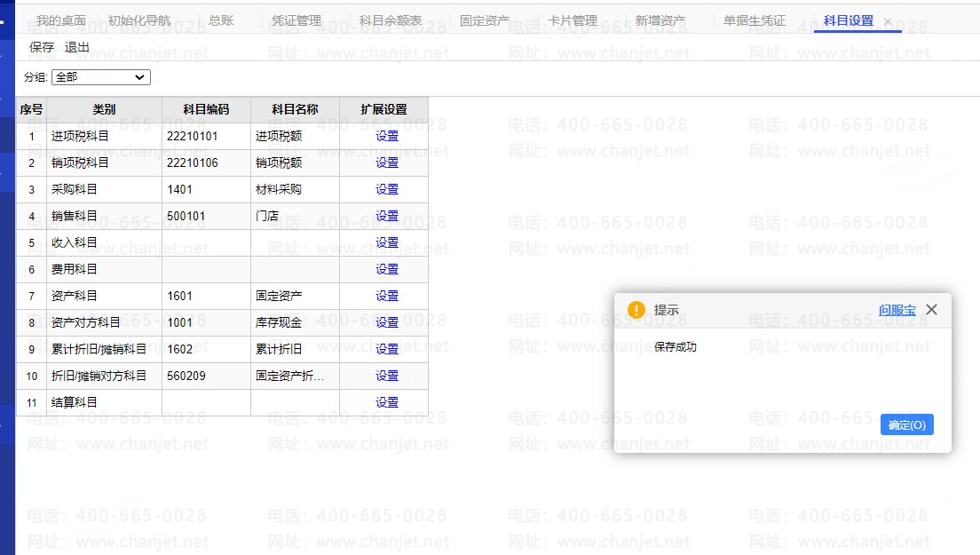Screen dimensions: 980x555
Task: Click 设置 link for 进项税科目 row
Action: [387, 136]
